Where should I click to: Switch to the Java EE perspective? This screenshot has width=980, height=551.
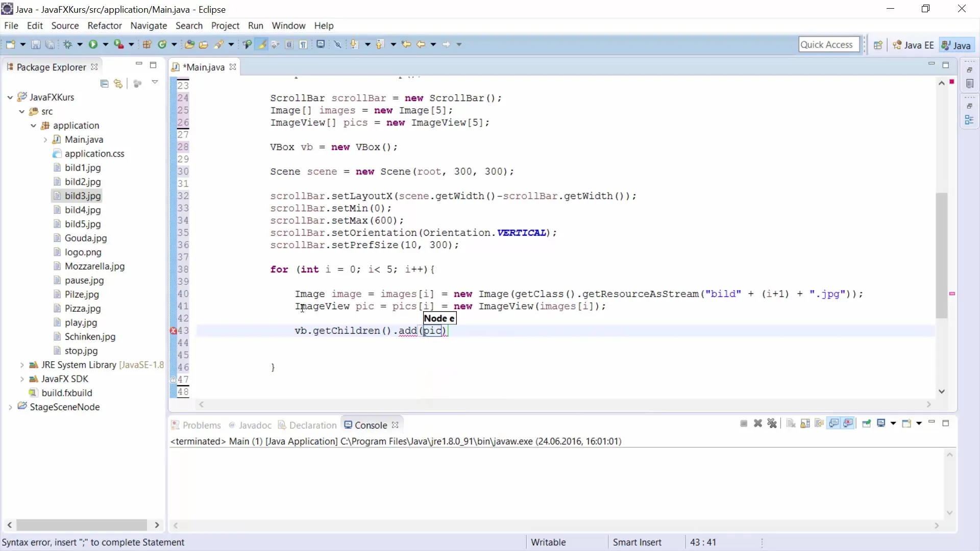coord(913,45)
